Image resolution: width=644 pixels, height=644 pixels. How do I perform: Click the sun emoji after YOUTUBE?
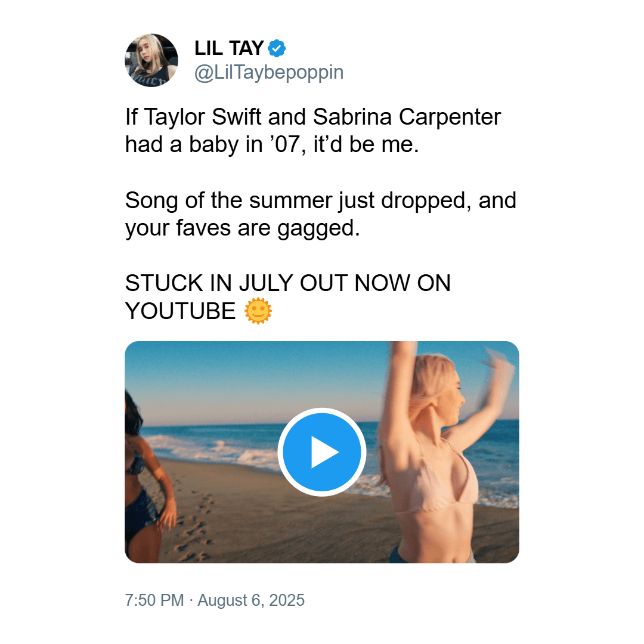point(258,311)
